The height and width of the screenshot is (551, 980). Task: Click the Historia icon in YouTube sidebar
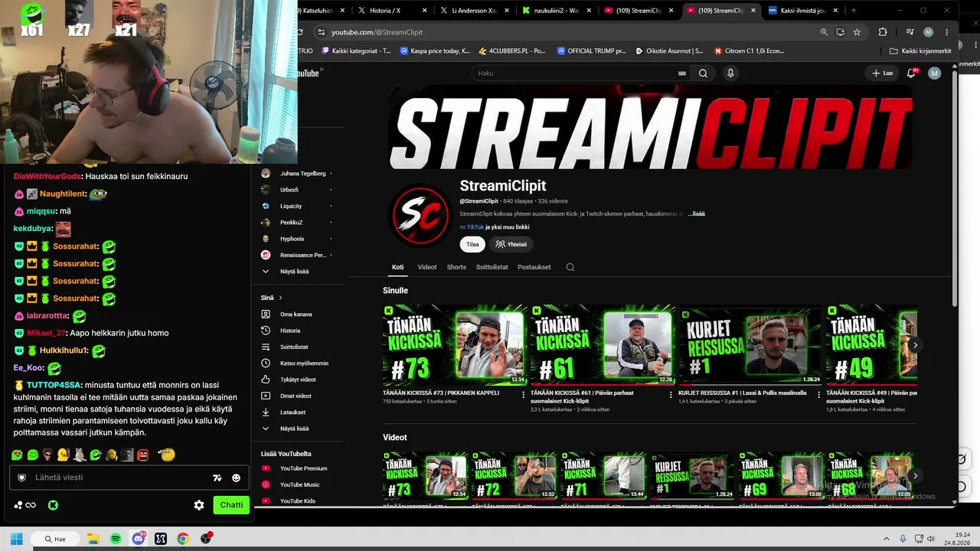click(266, 331)
